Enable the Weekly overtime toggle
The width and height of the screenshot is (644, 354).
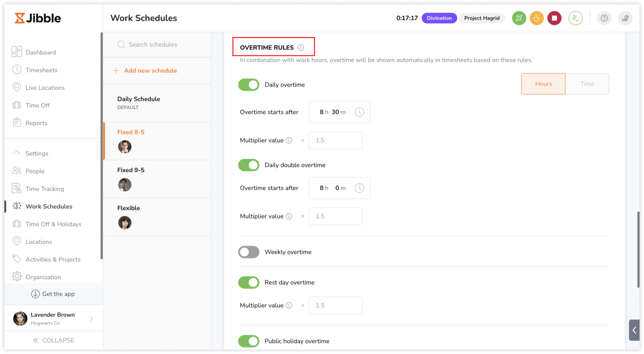click(x=249, y=252)
